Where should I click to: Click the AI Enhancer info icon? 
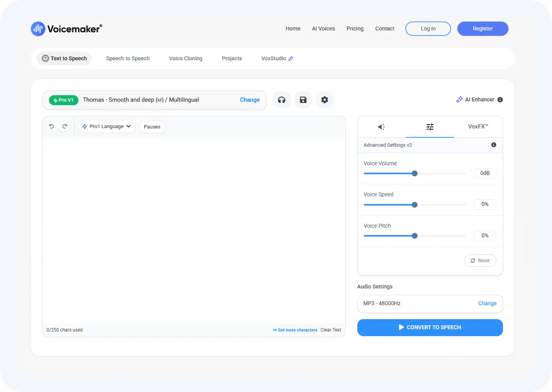(500, 99)
